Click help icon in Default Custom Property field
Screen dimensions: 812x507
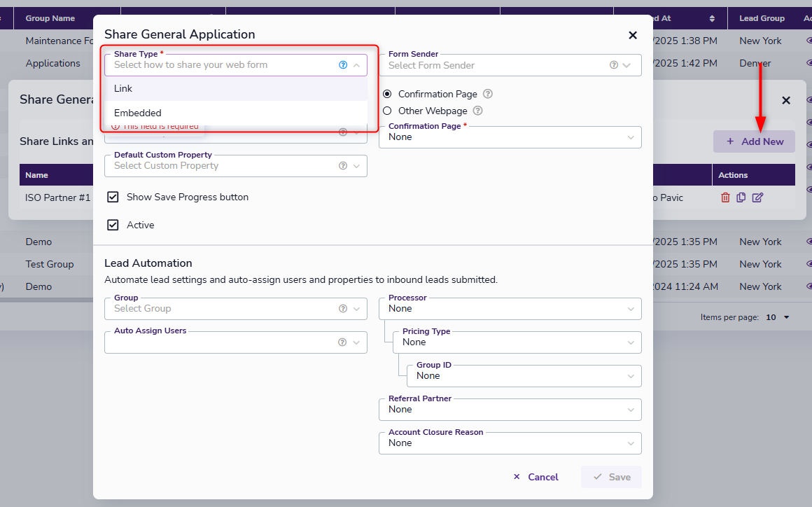pyautogui.click(x=342, y=166)
